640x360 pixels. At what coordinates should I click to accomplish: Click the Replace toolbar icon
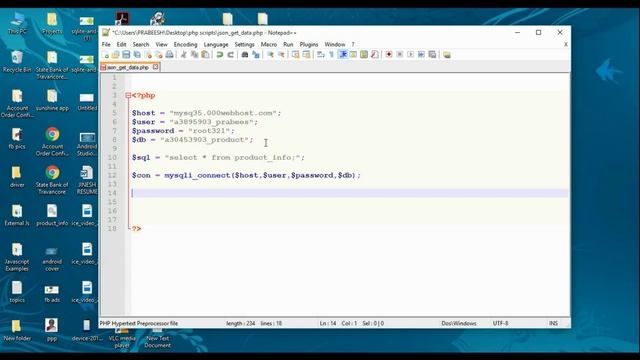(x=256, y=55)
